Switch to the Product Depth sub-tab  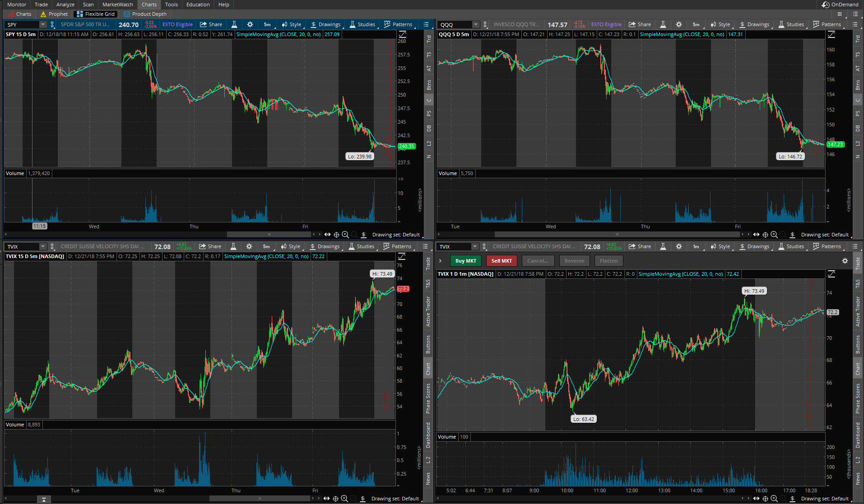tap(145, 14)
